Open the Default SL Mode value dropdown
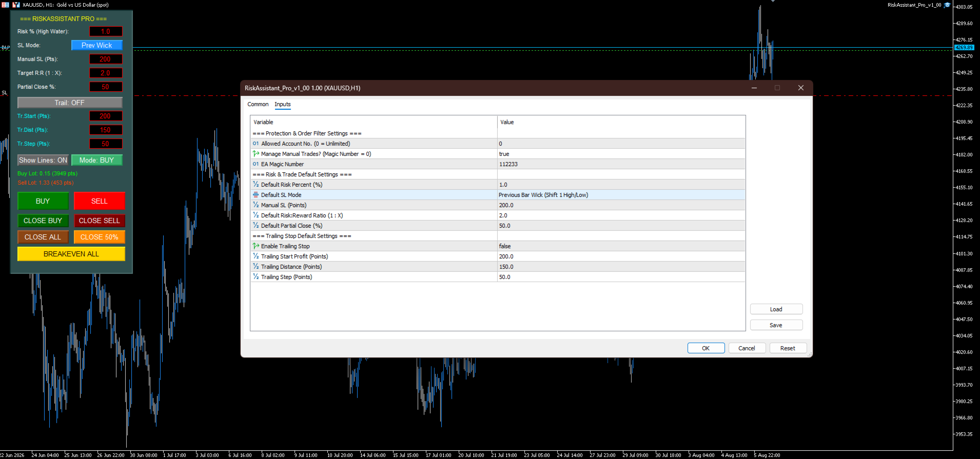This screenshot has height=459, width=980. coord(621,195)
